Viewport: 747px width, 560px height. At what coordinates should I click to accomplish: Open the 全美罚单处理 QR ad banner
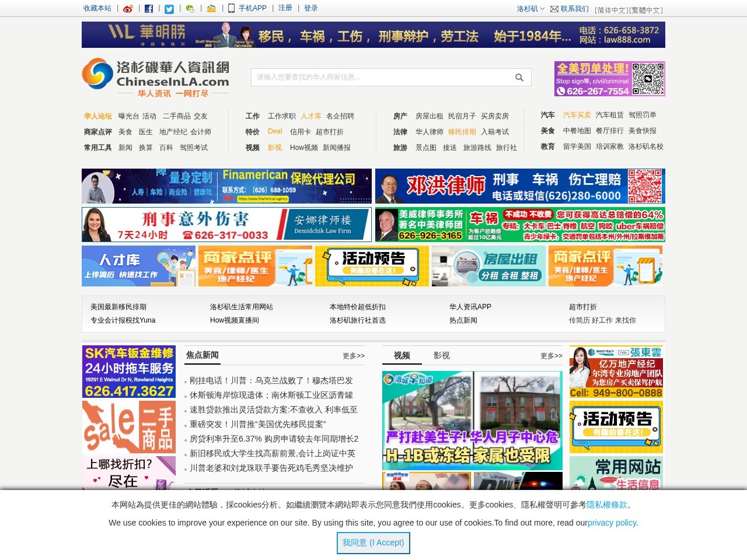(610, 79)
